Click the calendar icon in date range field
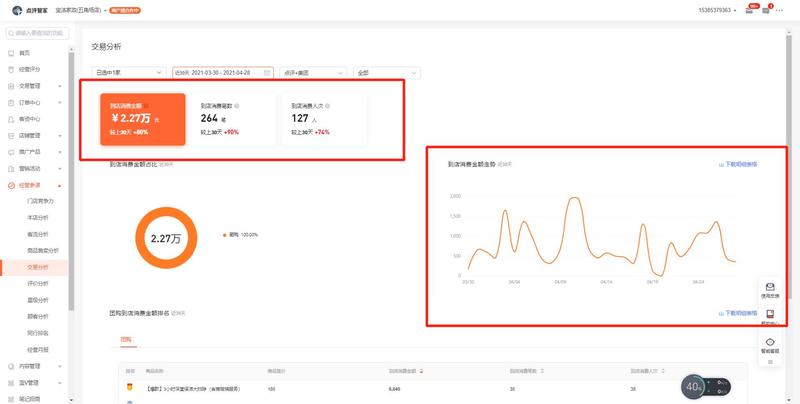800x404 pixels. pyautogui.click(x=267, y=73)
